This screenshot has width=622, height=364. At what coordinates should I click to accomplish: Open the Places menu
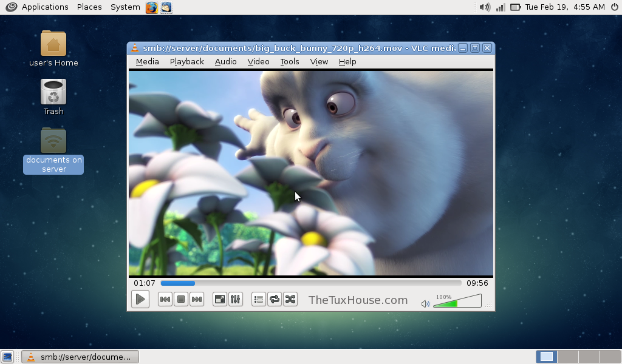(89, 7)
